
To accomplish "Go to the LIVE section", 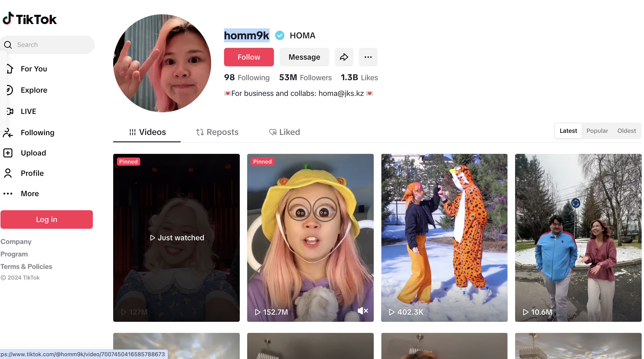I will (28, 111).
